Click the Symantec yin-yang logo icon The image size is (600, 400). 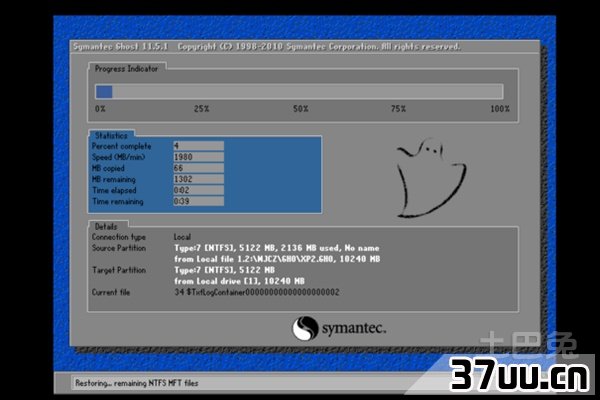pyautogui.click(x=305, y=328)
